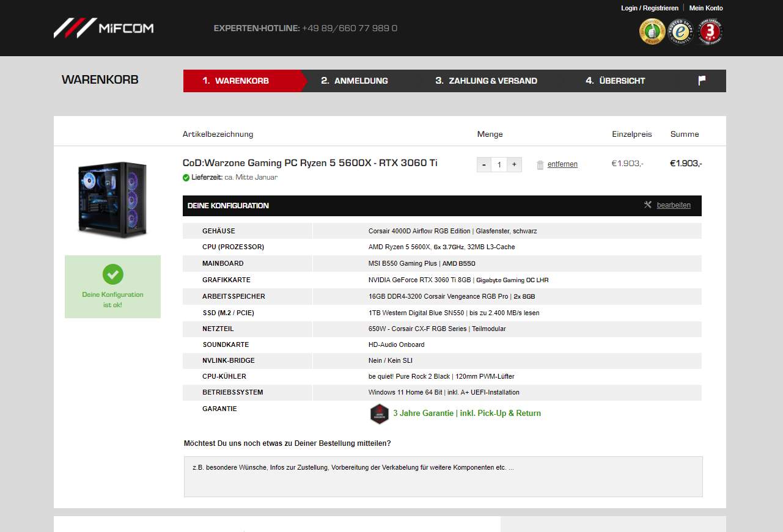783x532 pixels.
Task: Remove item via entfernen link
Action: pos(562,164)
